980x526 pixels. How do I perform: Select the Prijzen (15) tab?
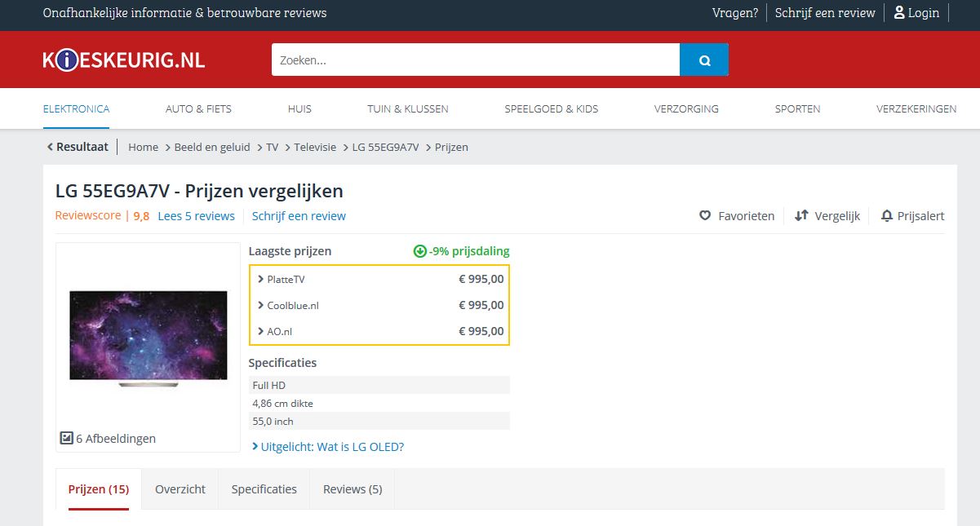(99, 489)
